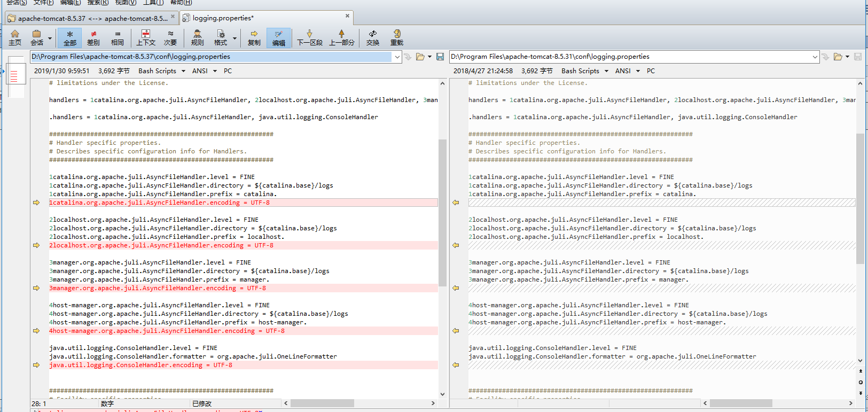Toggle 全部 show all lines

pos(70,38)
